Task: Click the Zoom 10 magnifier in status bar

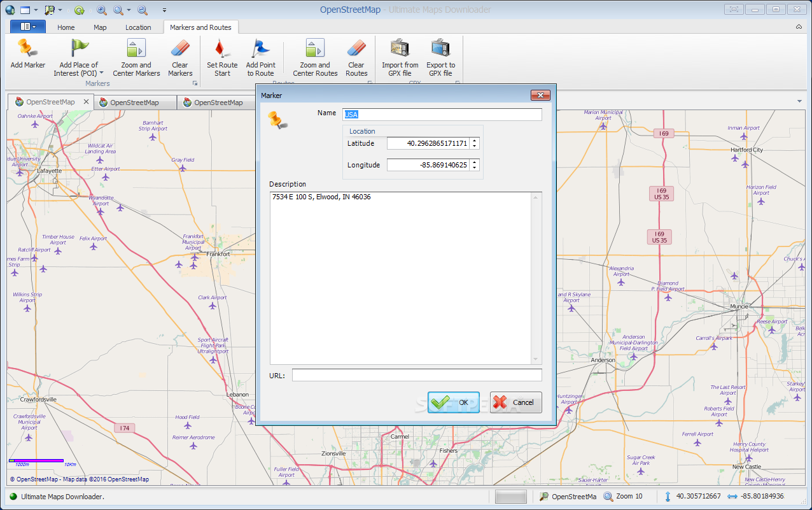Action: tap(608, 497)
